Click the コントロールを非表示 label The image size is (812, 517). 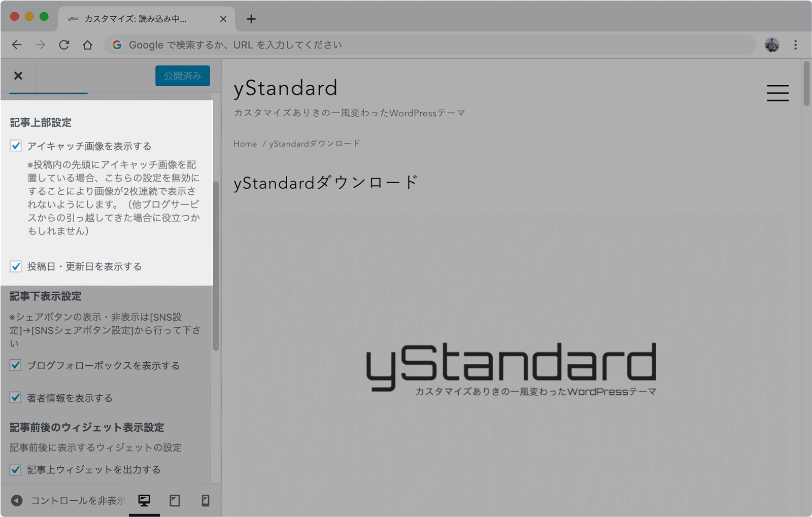point(78,500)
